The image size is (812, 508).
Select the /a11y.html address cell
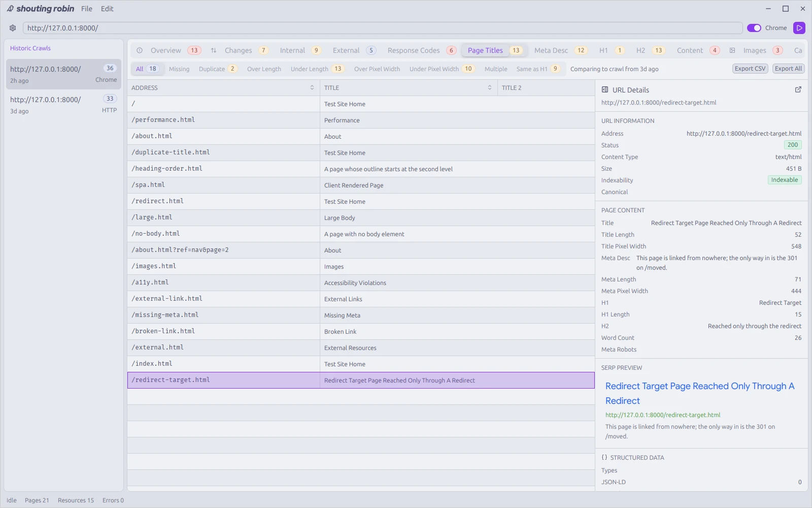pyautogui.click(x=223, y=282)
